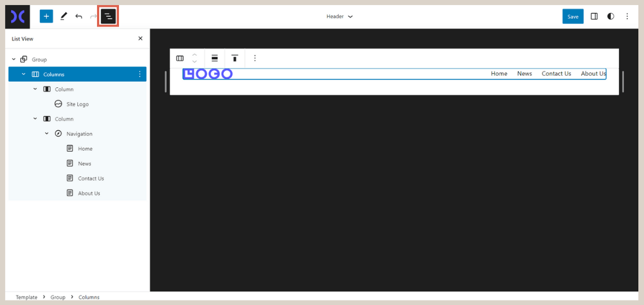
Task: Click Contact Us in the header navigation
Action: (x=556, y=74)
